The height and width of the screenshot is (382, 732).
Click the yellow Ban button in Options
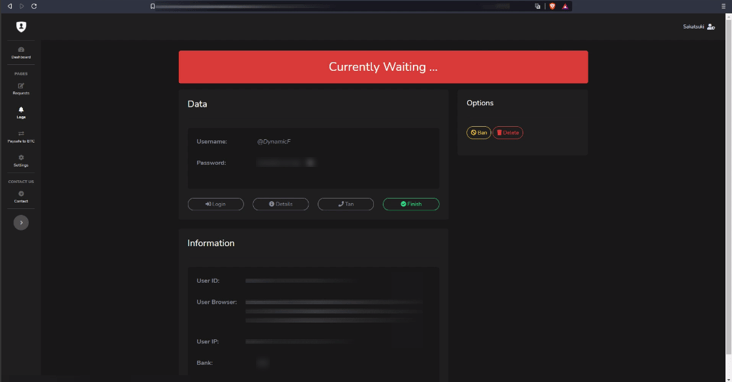[479, 133]
